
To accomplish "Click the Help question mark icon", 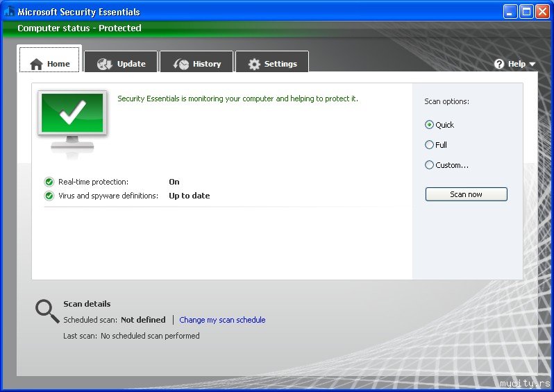I will point(499,64).
